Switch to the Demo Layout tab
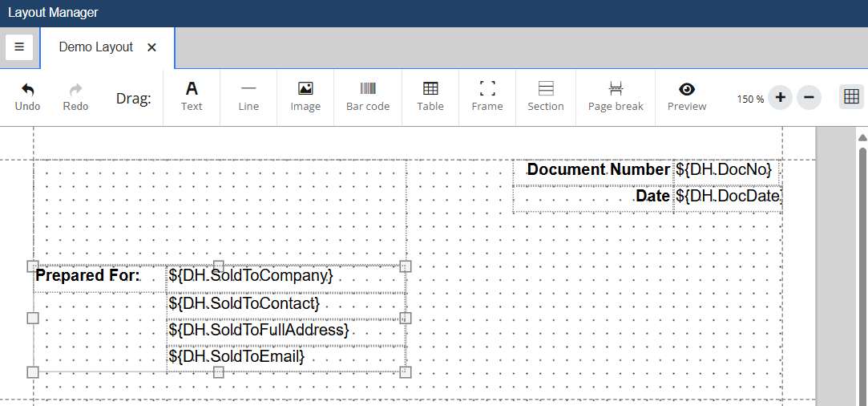This screenshot has width=868, height=406. click(95, 47)
